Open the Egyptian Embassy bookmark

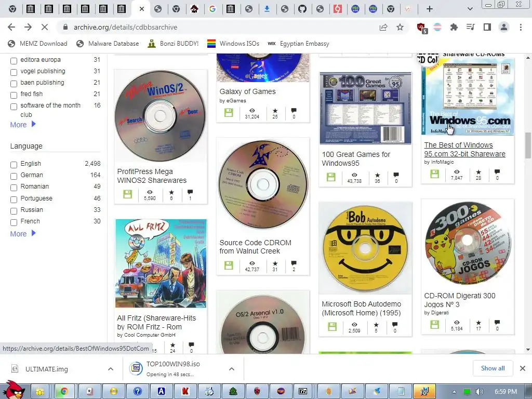[298, 44]
